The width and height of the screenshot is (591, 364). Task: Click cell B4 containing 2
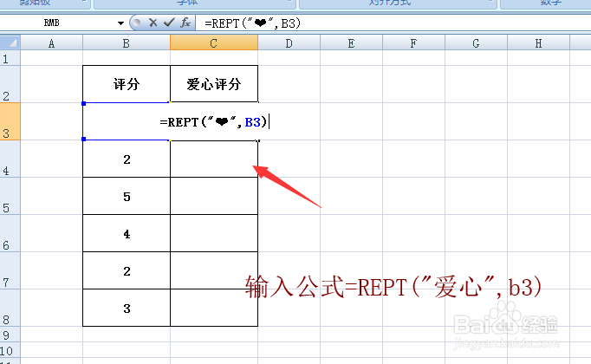coord(127,159)
